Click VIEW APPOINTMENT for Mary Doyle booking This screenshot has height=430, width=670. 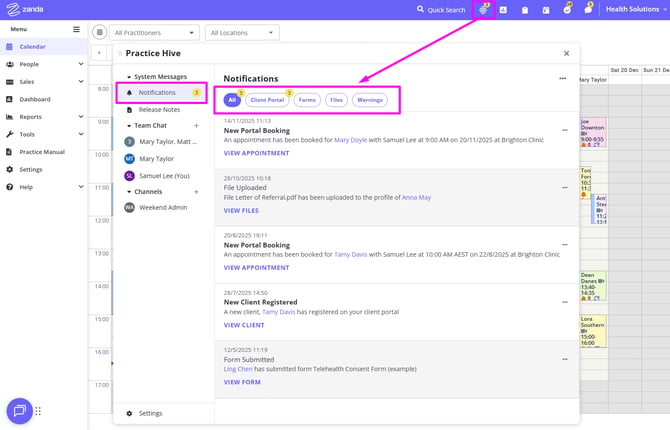[256, 154]
